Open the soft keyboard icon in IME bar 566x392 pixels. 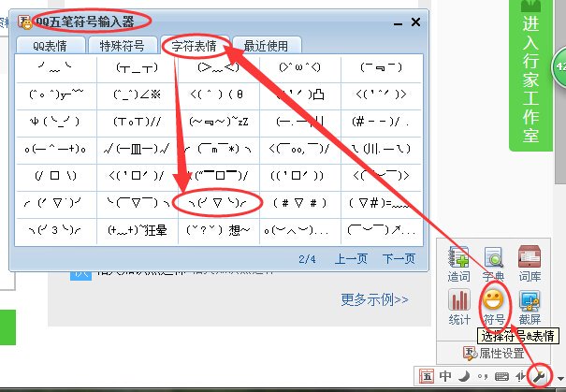[501, 377]
